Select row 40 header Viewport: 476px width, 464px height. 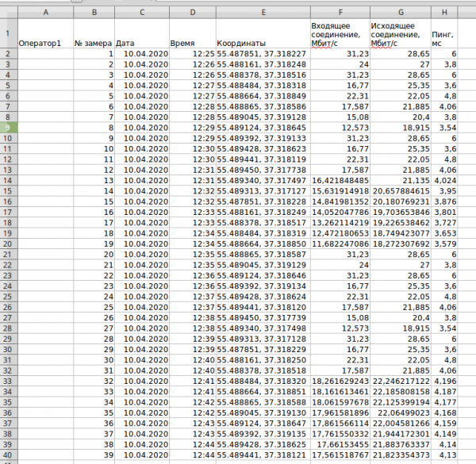coord(8,457)
